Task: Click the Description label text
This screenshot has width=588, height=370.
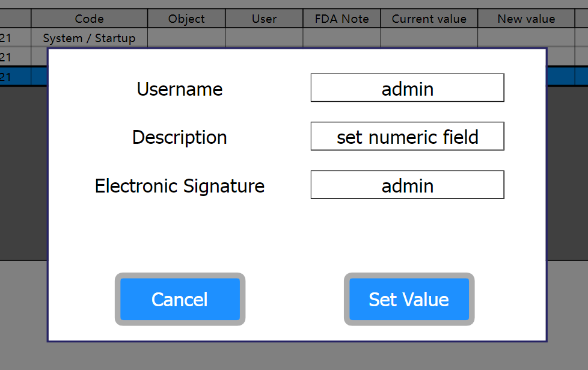Action: (x=179, y=137)
